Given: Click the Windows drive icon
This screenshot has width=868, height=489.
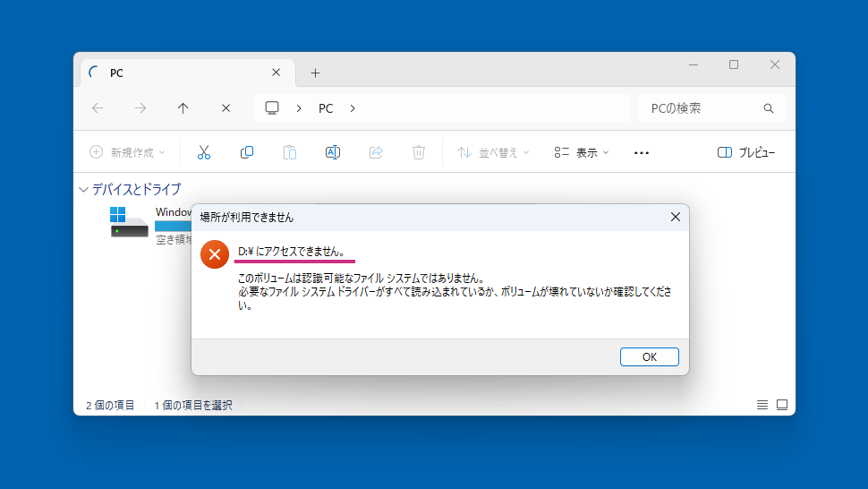Looking at the screenshot, I should click(129, 222).
